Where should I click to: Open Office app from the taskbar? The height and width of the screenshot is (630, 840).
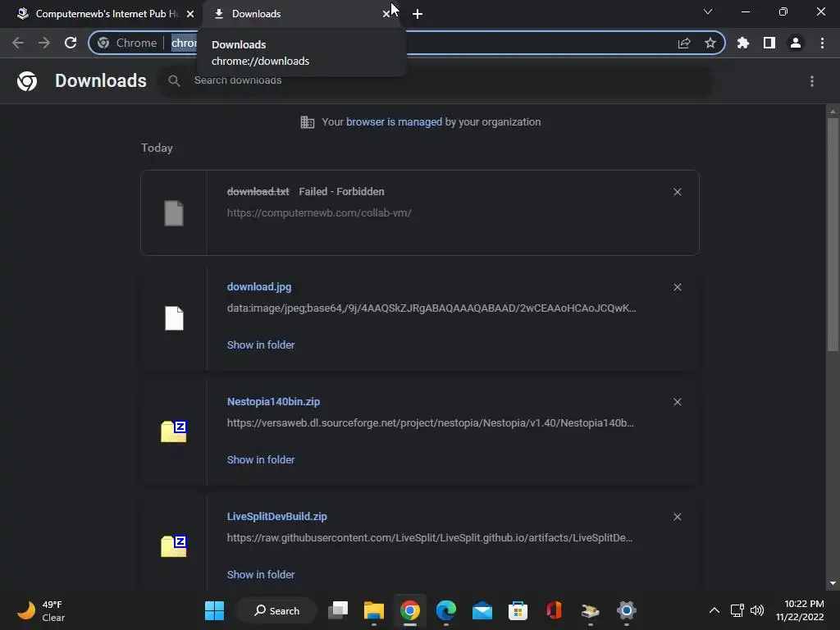point(554,610)
